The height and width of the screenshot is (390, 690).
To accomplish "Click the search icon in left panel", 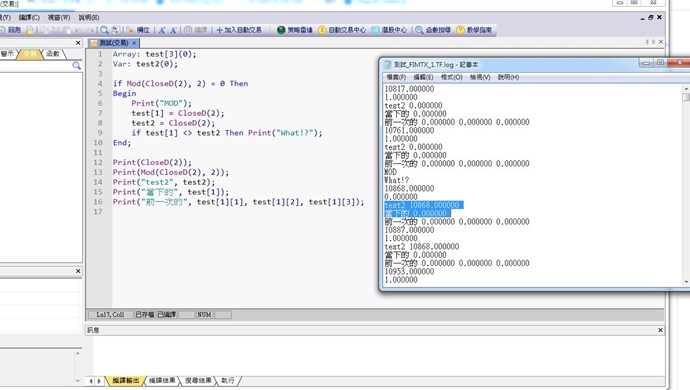I will point(76,65).
